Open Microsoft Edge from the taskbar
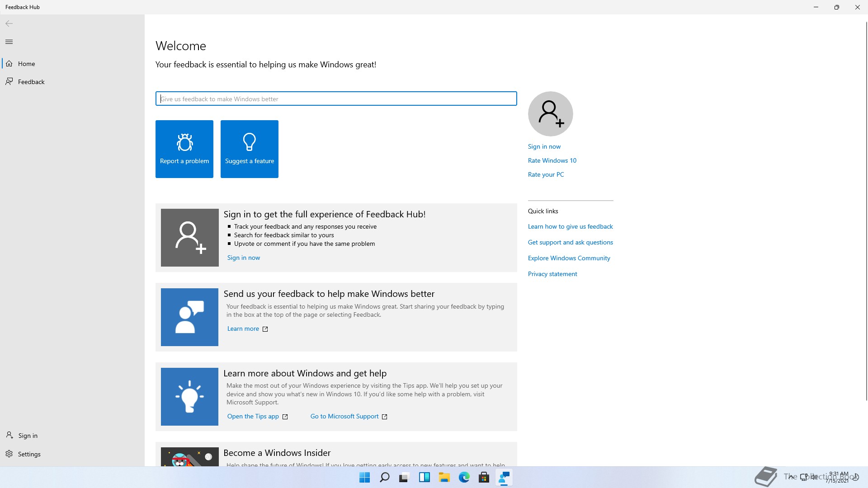Image resolution: width=868 pixels, height=488 pixels. point(464,477)
